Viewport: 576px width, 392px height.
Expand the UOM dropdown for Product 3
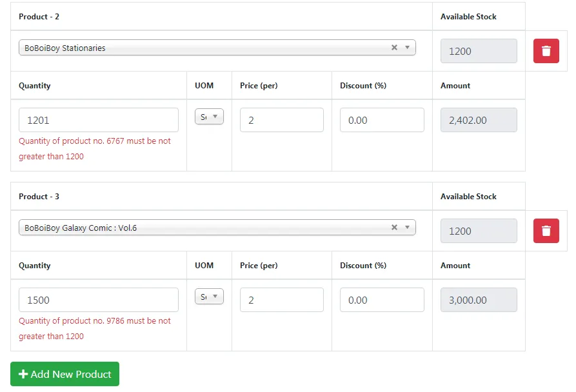pyautogui.click(x=209, y=297)
